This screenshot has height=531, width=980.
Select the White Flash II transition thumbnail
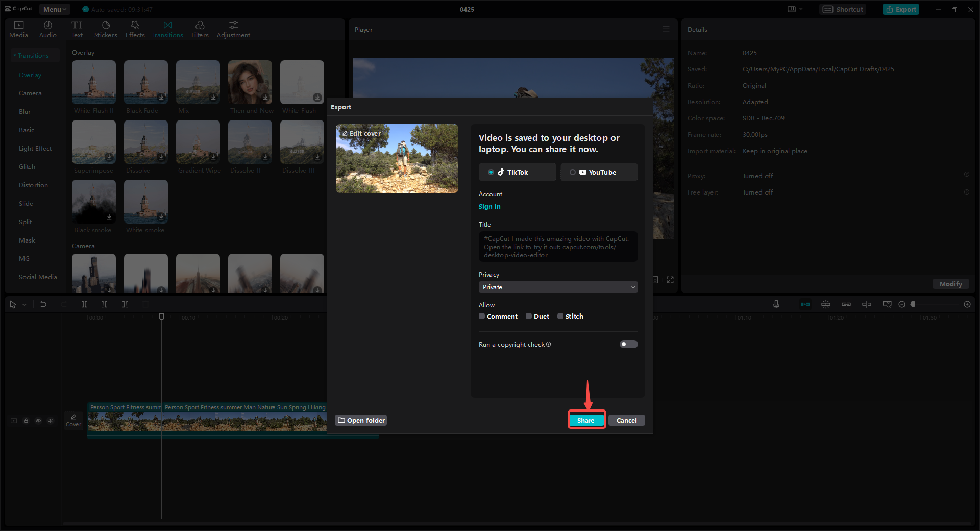(94, 82)
